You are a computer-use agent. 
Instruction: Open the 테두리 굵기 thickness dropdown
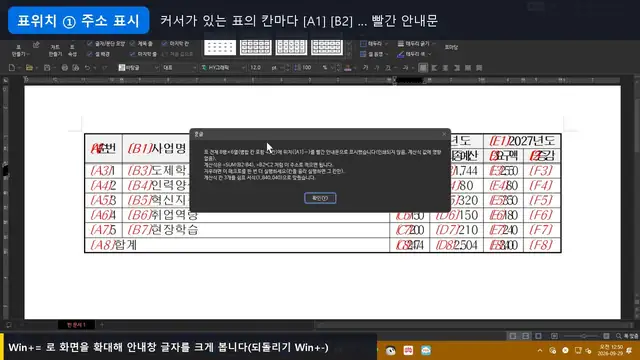416,43
